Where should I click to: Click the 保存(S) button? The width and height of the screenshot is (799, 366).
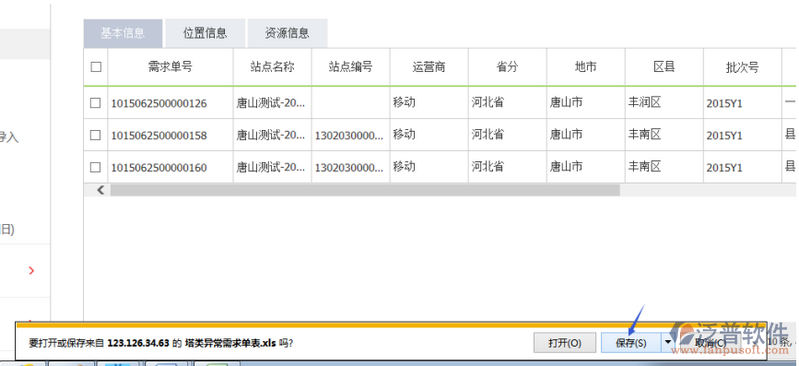631,343
